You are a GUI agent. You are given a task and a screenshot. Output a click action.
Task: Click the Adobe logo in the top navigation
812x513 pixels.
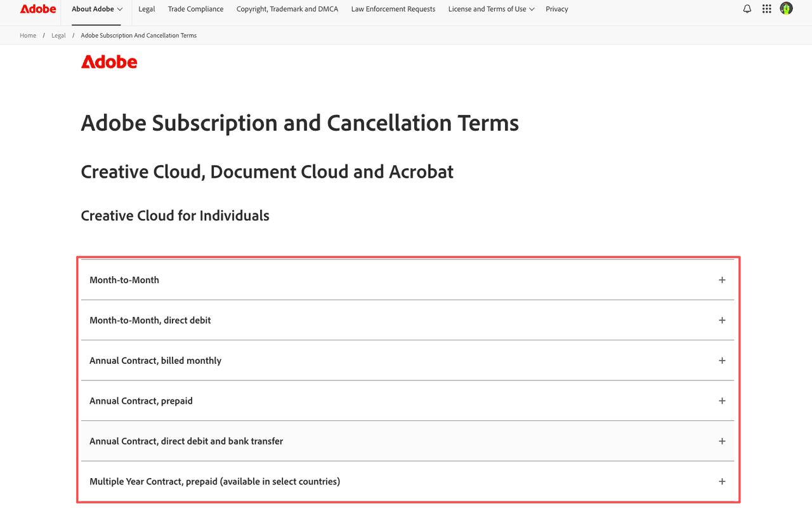click(38, 8)
